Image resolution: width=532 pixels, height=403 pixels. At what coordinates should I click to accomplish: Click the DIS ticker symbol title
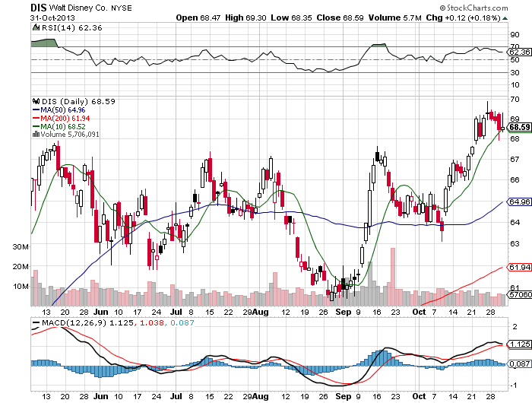[38, 8]
